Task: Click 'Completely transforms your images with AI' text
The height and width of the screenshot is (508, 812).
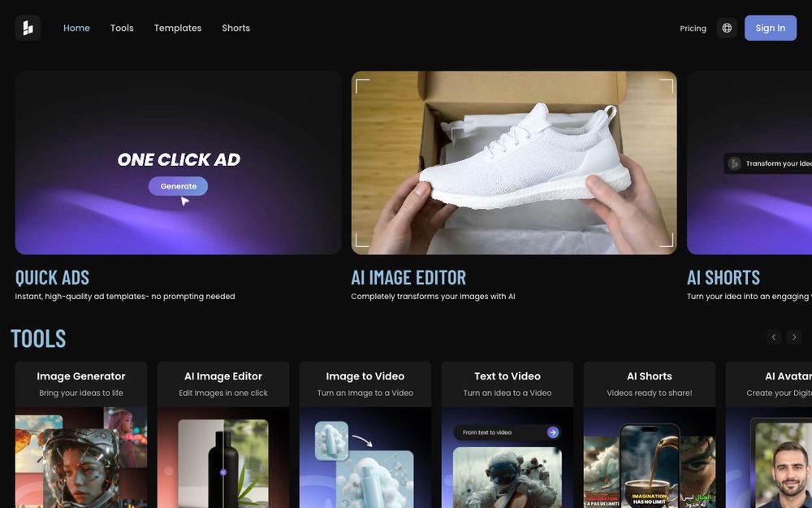Action: (x=433, y=297)
